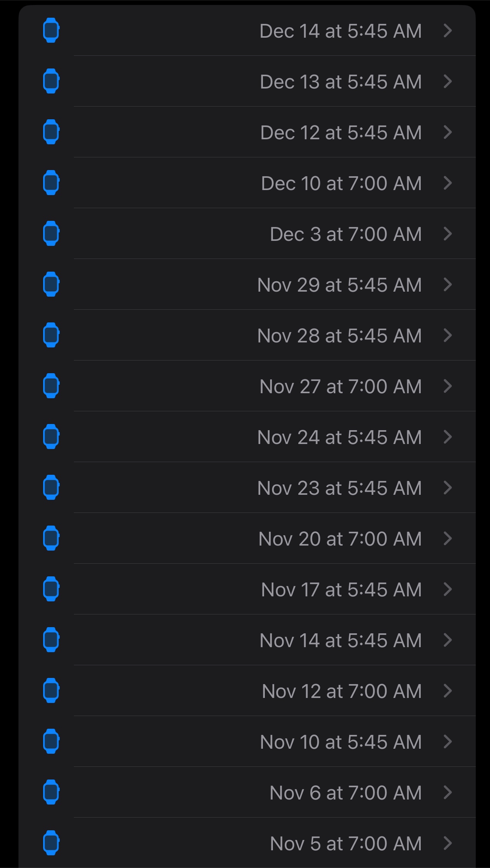The height and width of the screenshot is (868, 490).
Task: Tap the watch icon for Nov 24
Action: (51, 437)
